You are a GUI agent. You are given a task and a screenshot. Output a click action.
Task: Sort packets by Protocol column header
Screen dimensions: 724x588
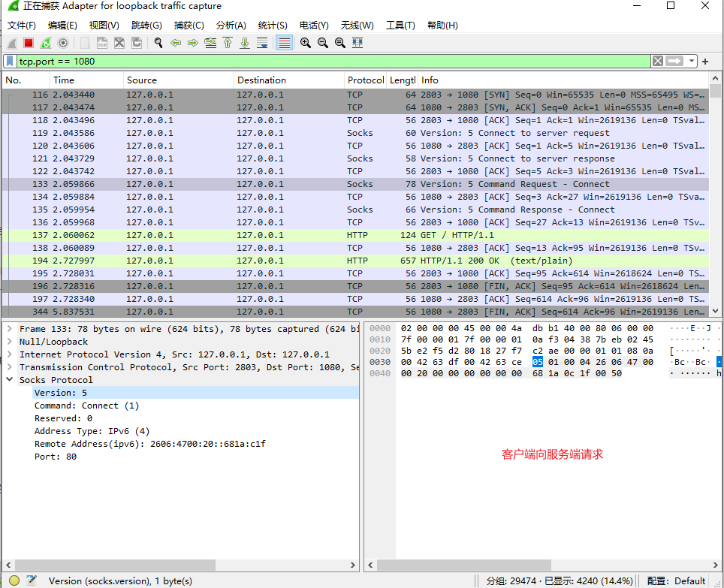(x=365, y=80)
